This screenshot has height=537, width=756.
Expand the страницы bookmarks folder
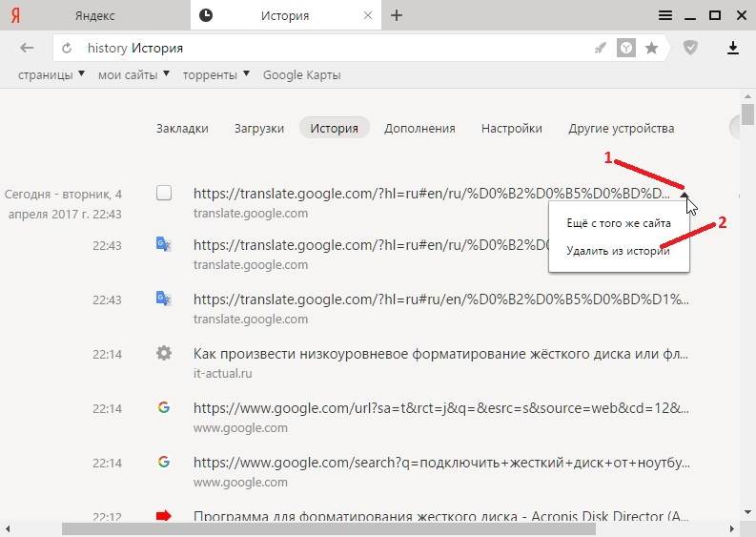pyautogui.click(x=51, y=74)
